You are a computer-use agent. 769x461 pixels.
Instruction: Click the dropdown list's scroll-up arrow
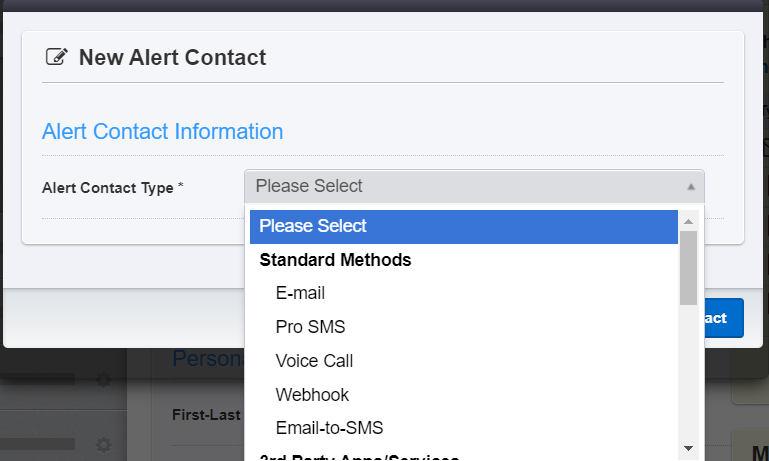click(x=688, y=220)
